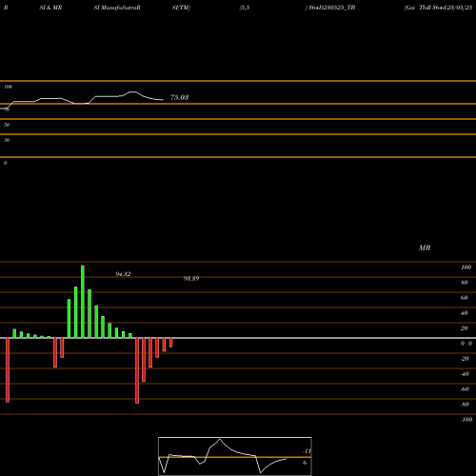Click the '364D230525_TB' symbol text
Screen dimensions: 476x476
(331, 8)
